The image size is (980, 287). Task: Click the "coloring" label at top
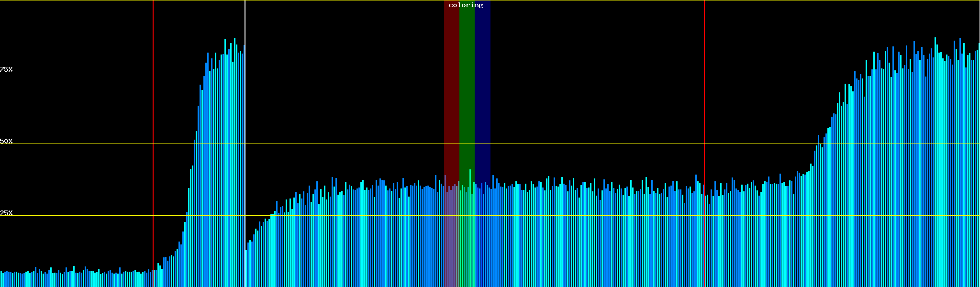point(466,5)
